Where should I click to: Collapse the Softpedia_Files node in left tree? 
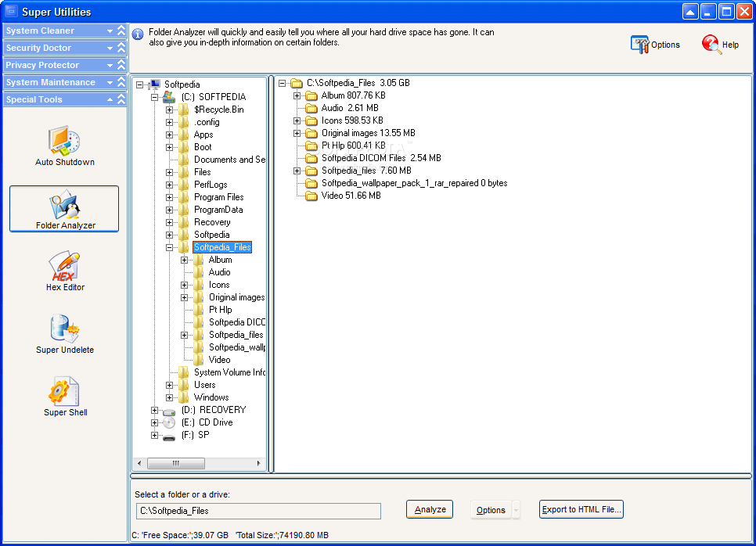tap(169, 248)
